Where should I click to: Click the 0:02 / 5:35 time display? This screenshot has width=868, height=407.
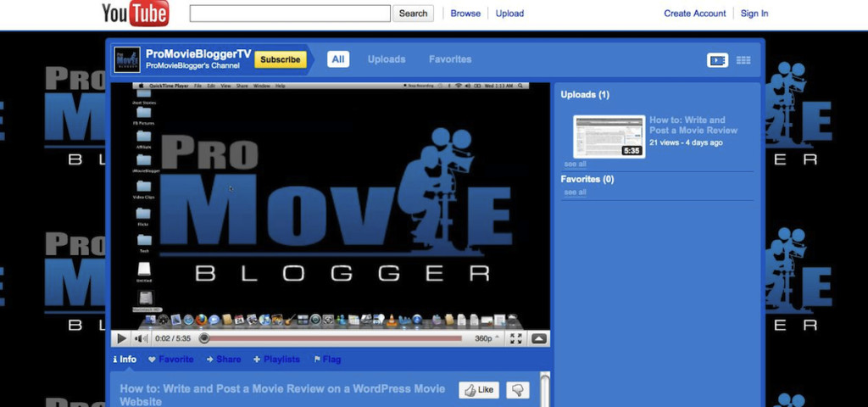tap(173, 339)
